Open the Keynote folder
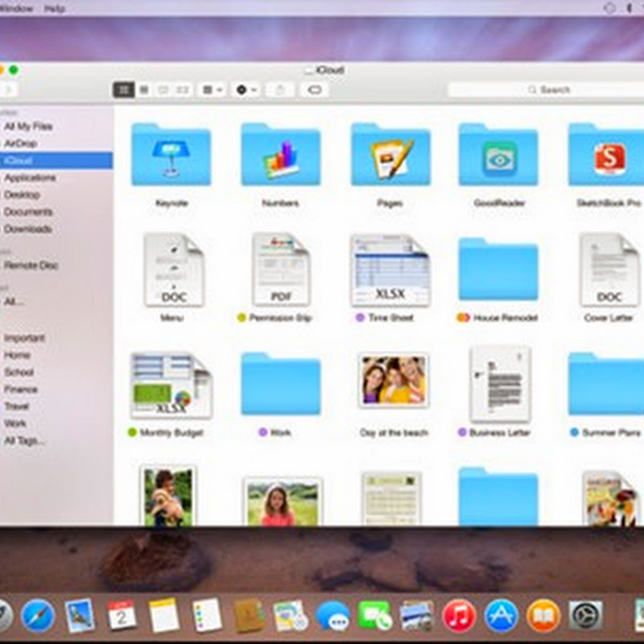The width and height of the screenshot is (644, 644). coord(171,155)
